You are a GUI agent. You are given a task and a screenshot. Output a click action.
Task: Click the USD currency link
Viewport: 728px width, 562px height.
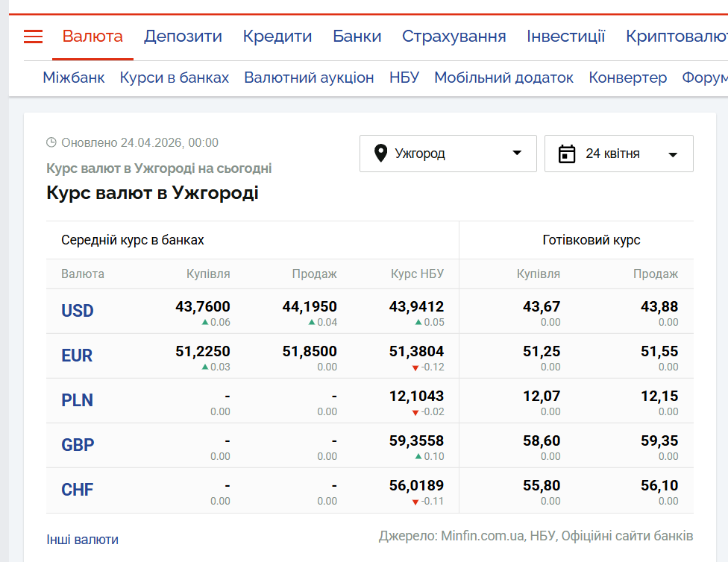[78, 311]
